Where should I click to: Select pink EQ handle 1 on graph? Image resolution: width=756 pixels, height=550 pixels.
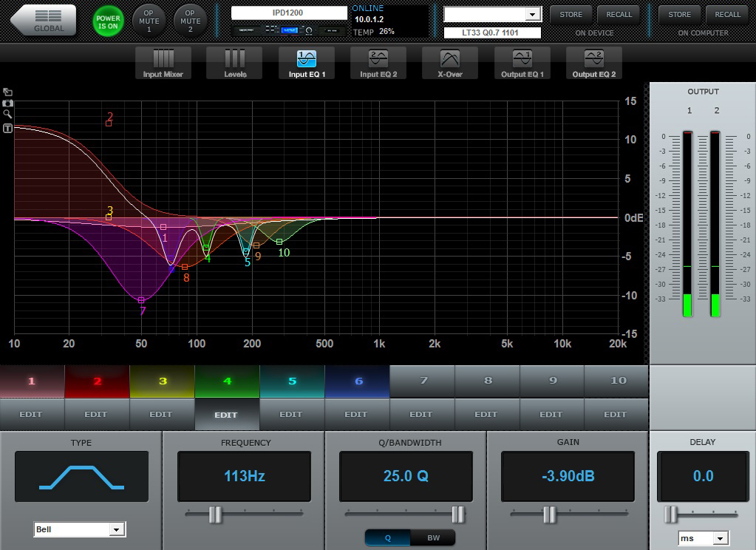click(x=163, y=227)
